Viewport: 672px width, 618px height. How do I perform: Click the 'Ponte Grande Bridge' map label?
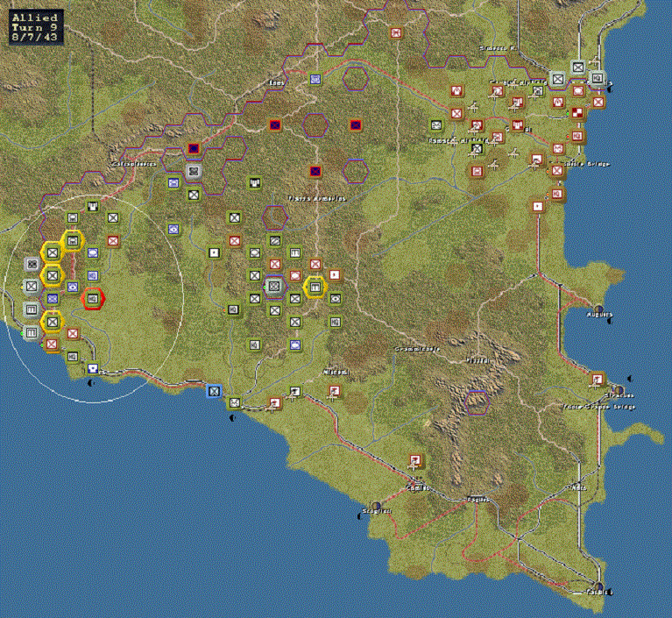[x=598, y=407]
